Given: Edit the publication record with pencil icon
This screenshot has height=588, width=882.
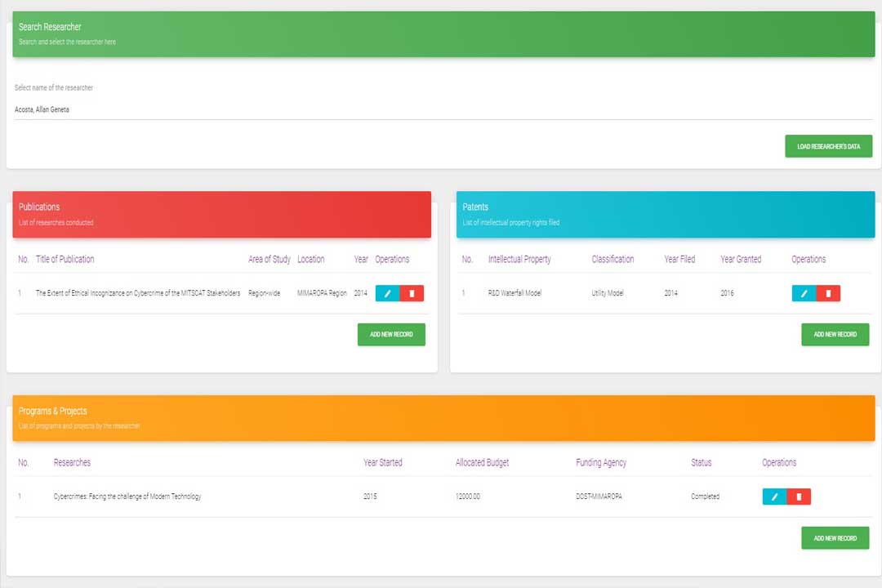Looking at the screenshot, I should [387, 293].
